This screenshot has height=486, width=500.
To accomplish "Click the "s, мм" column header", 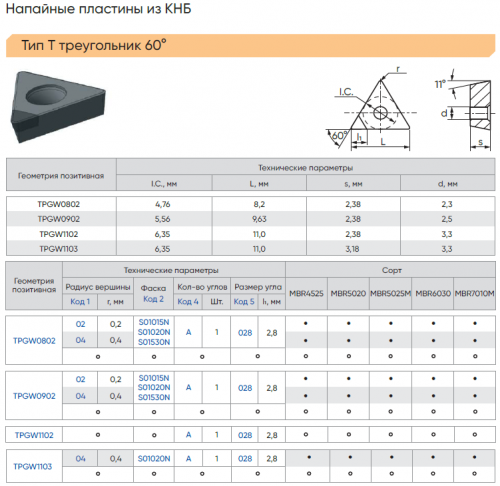I will (353, 183).
